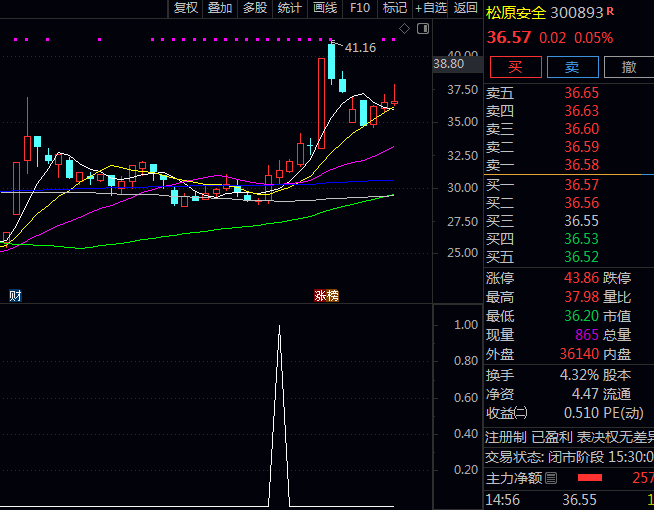Click the 主力净额 detail list icon
This screenshot has height=510, width=654.
coord(551,478)
